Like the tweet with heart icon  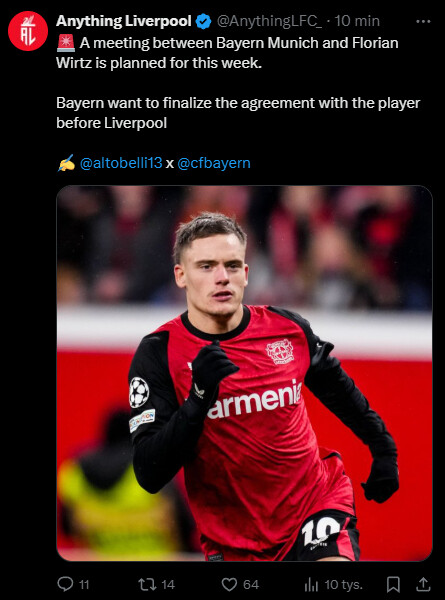click(x=230, y=584)
